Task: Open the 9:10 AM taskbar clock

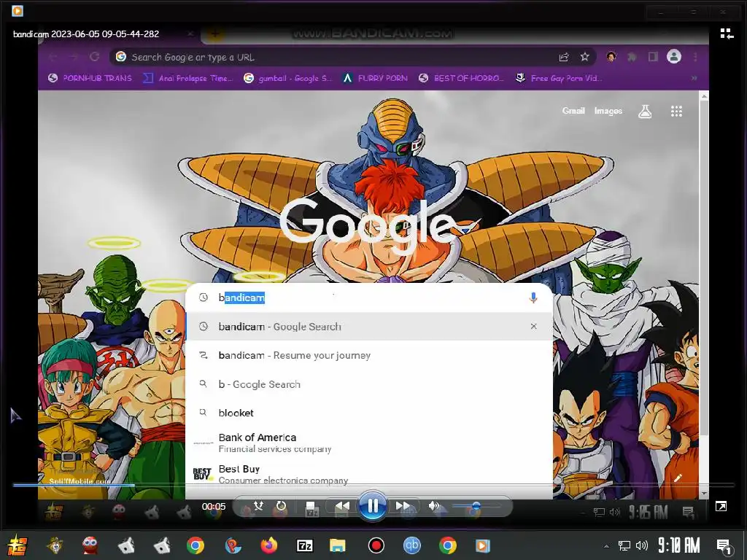Action: (x=679, y=545)
